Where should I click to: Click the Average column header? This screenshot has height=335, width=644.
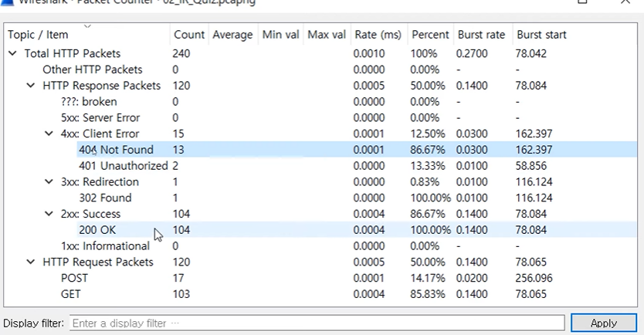click(233, 35)
